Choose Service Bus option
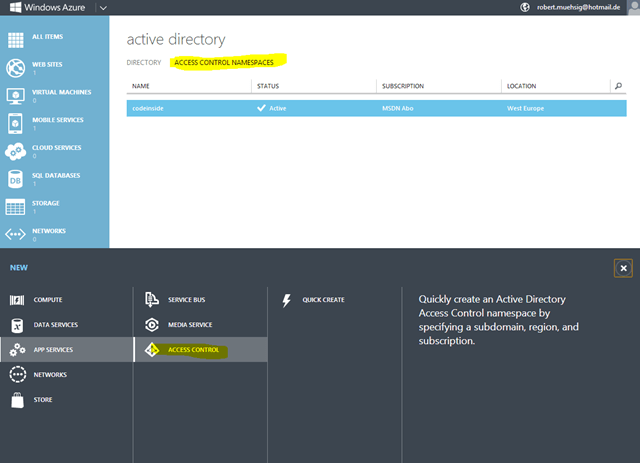This screenshot has width=640, height=463. point(187,300)
